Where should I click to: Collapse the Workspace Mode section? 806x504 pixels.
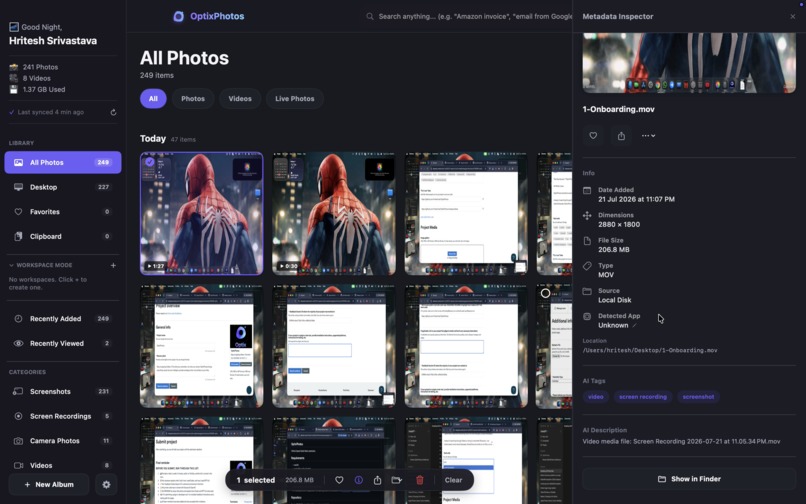[x=11, y=265]
